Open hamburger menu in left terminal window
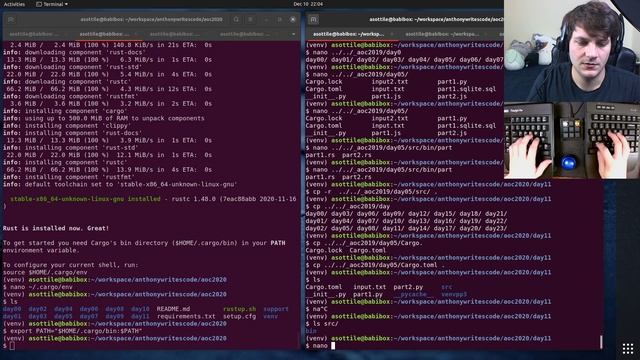 (x=250, y=19)
